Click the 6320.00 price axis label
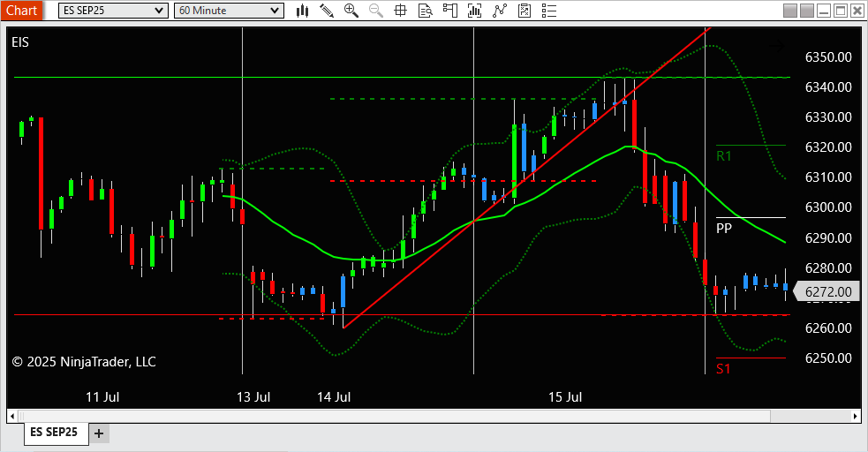The width and height of the screenshot is (868, 452). pos(828,147)
